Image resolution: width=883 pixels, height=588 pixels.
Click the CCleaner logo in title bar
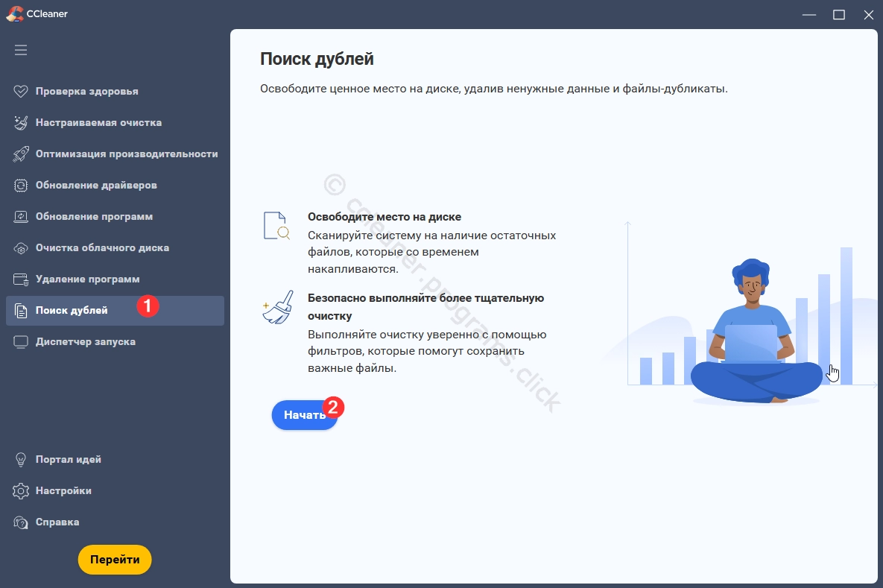[14, 13]
